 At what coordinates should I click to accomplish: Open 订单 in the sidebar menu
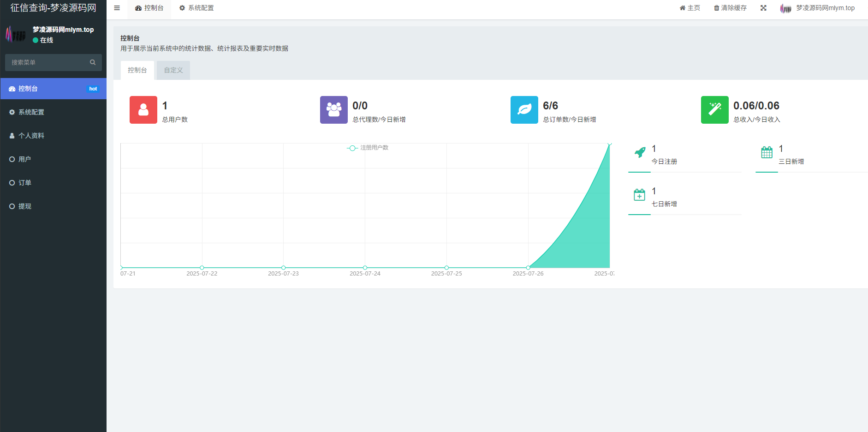25,183
